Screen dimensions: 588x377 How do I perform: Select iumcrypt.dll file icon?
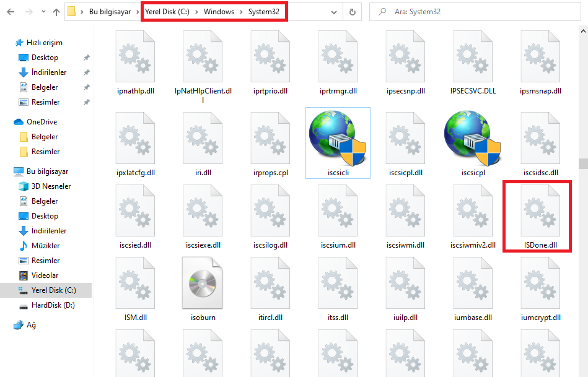[540, 283]
